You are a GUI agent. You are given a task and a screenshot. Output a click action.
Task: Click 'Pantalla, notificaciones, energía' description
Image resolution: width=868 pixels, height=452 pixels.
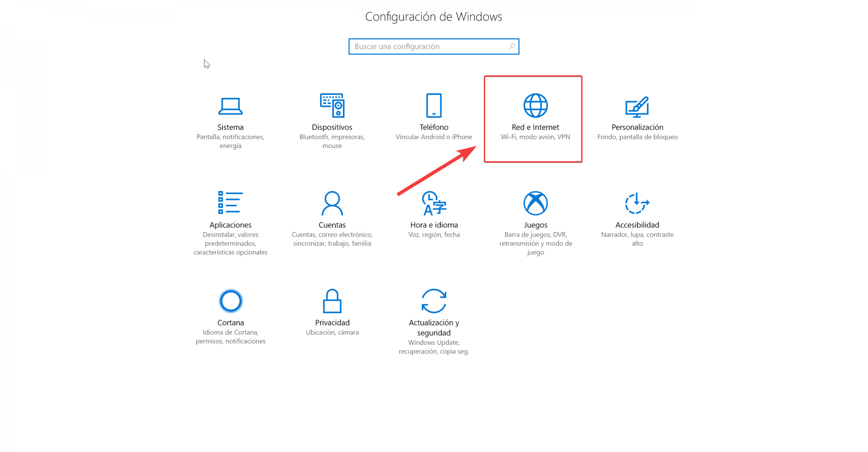231,141
